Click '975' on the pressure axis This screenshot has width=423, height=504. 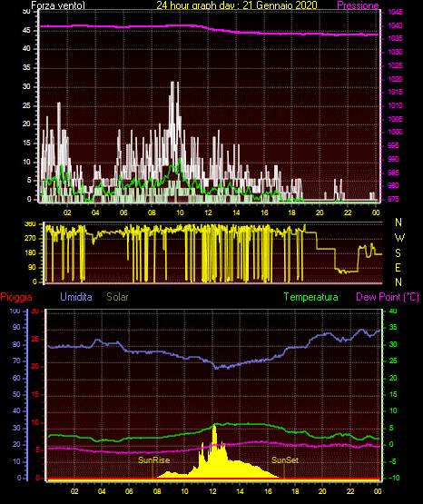click(x=393, y=199)
